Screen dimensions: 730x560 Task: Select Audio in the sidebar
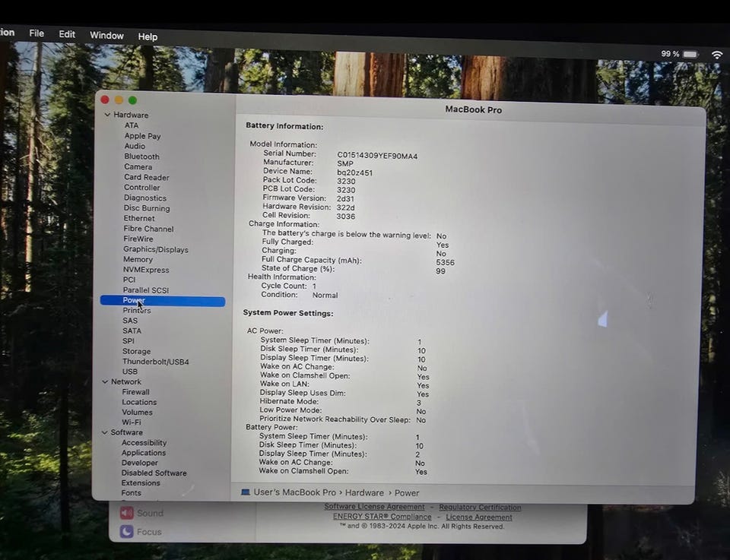[x=135, y=146]
